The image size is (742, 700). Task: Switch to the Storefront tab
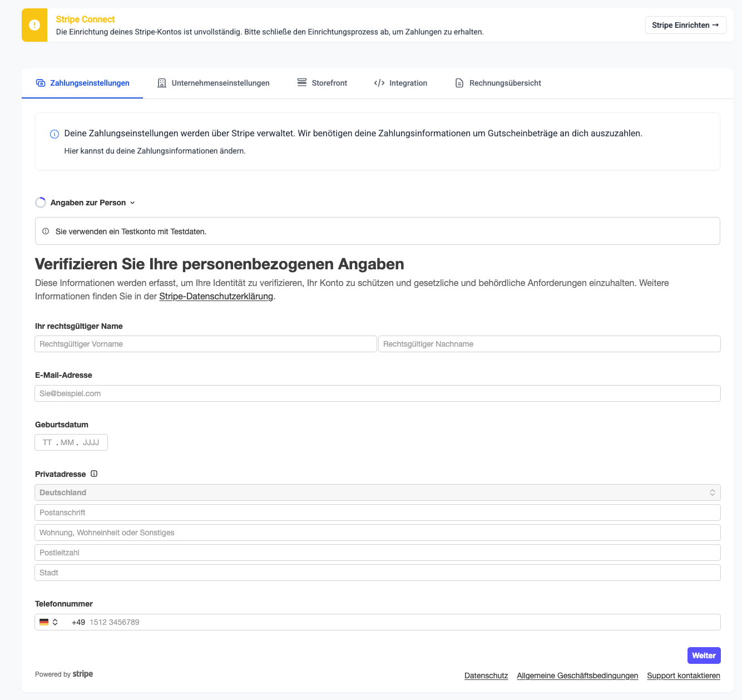tap(322, 83)
